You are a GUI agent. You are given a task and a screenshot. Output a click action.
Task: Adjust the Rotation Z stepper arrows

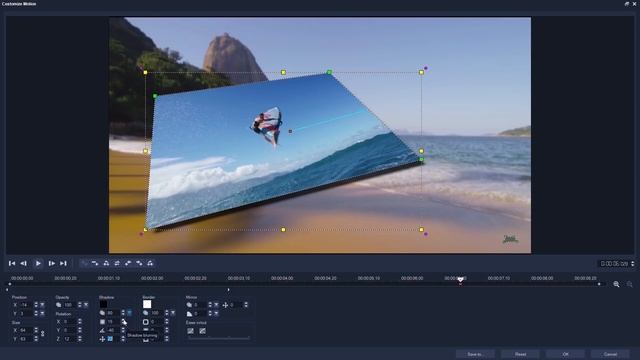click(80, 339)
